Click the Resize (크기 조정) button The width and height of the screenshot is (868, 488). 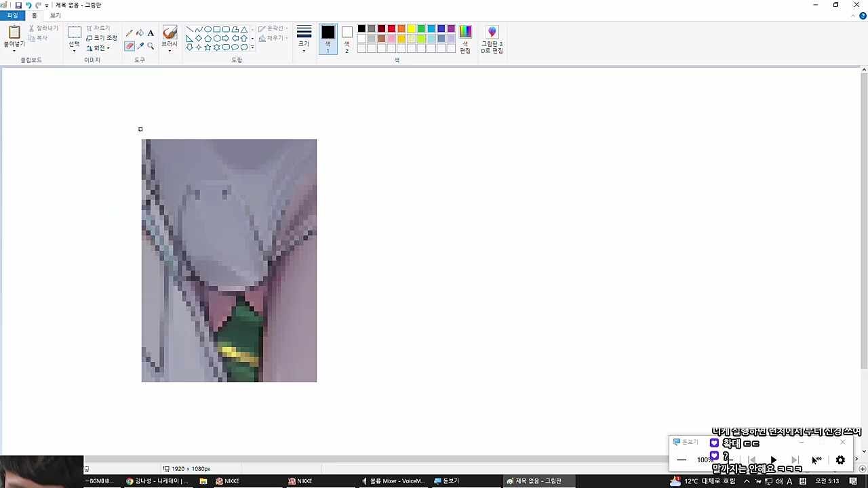click(102, 38)
